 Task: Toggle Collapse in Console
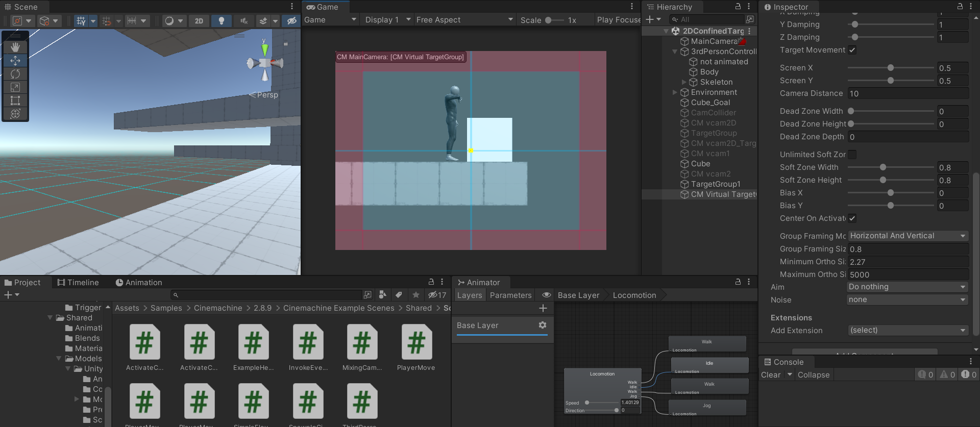coord(814,375)
